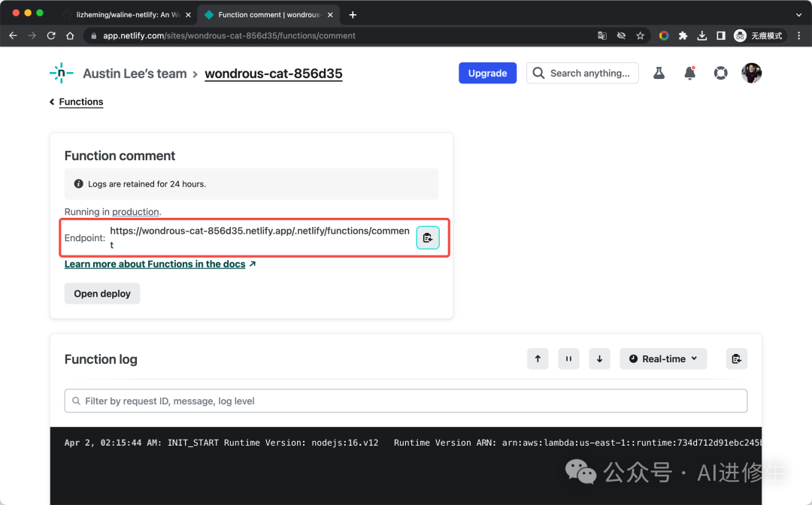Open the Real-time log range dropdown
The width and height of the screenshot is (812, 505).
coord(663,358)
